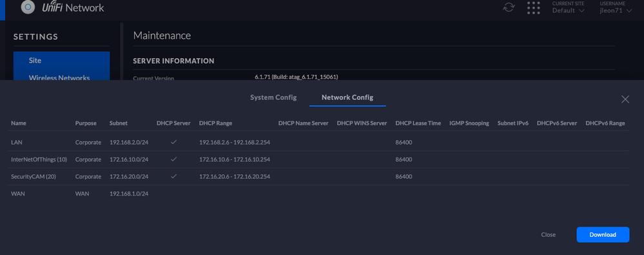
Task: Click the 86400 lease time for LAN
Action: 404,142
